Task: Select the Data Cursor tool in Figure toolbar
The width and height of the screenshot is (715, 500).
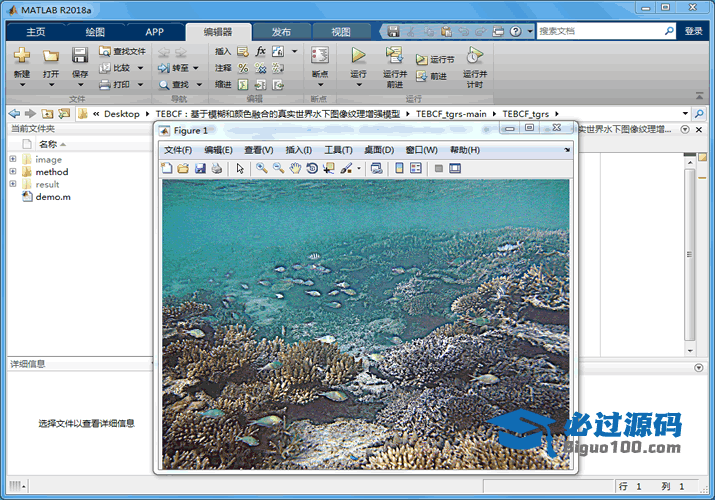Action: (x=329, y=169)
